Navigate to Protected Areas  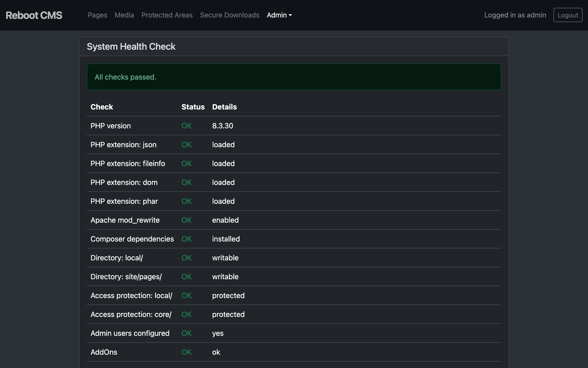pos(167,15)
